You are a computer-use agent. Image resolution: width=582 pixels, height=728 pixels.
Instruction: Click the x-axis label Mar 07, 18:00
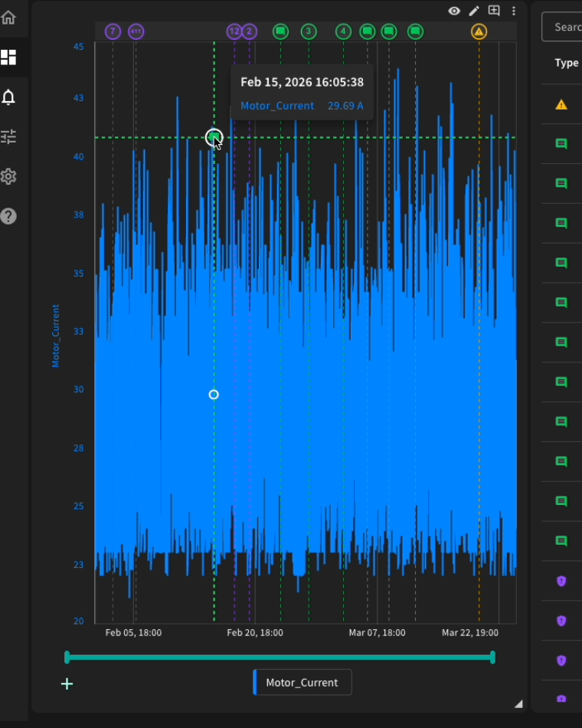[377, 633]
